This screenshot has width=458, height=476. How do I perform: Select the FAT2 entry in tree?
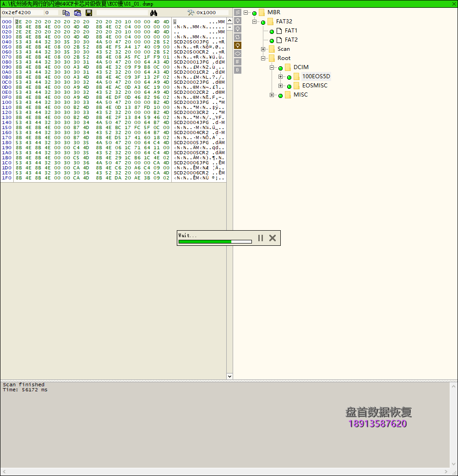[291, 40]
